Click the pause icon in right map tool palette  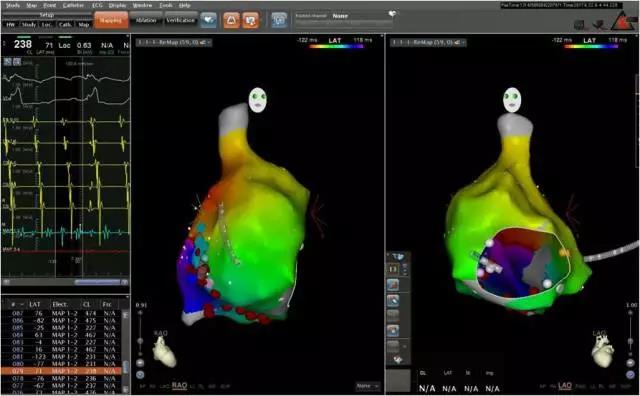pyautogui.click(x=393, y=269)
